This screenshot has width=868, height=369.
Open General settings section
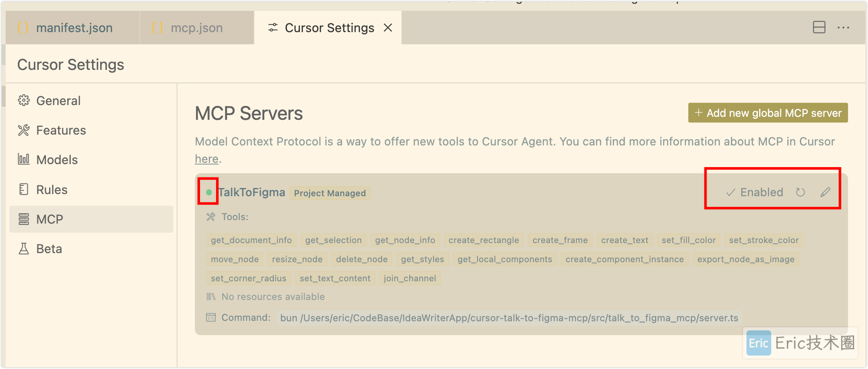coord(91,101)
